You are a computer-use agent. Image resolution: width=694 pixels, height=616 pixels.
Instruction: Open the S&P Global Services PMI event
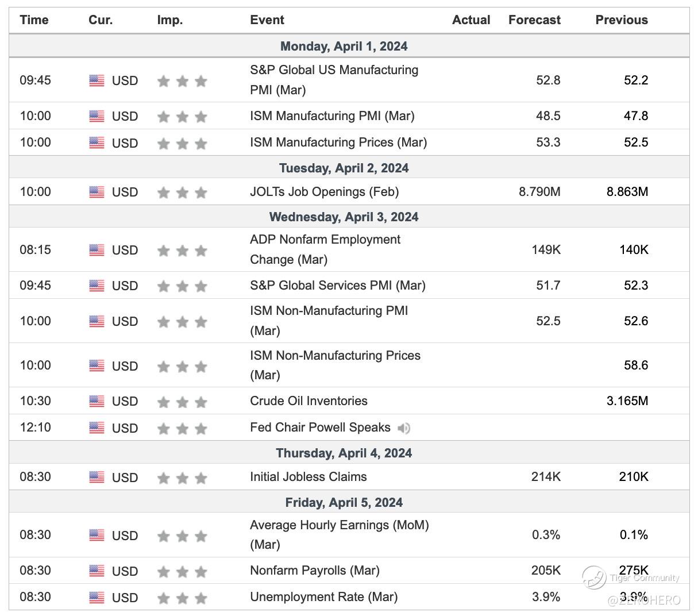pos(338,286)
